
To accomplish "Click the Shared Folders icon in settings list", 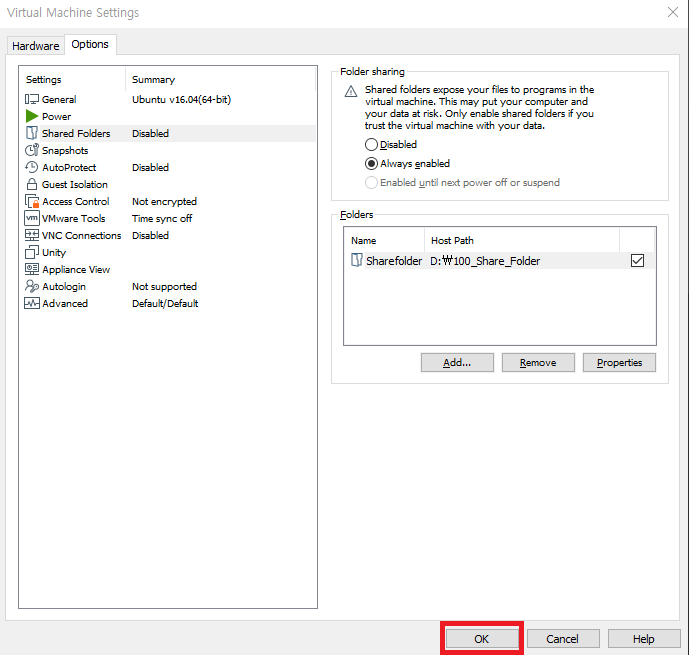I will point(32,133).
